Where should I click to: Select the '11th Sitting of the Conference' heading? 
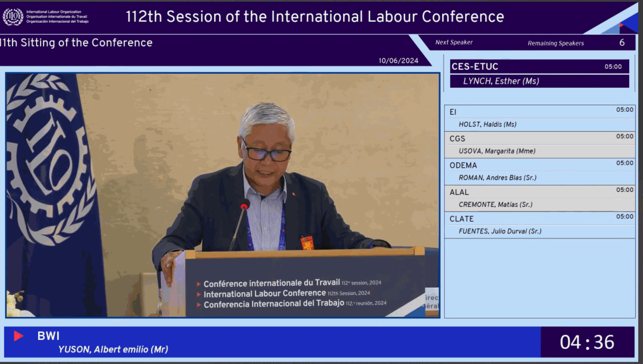(x=76, y=43)
